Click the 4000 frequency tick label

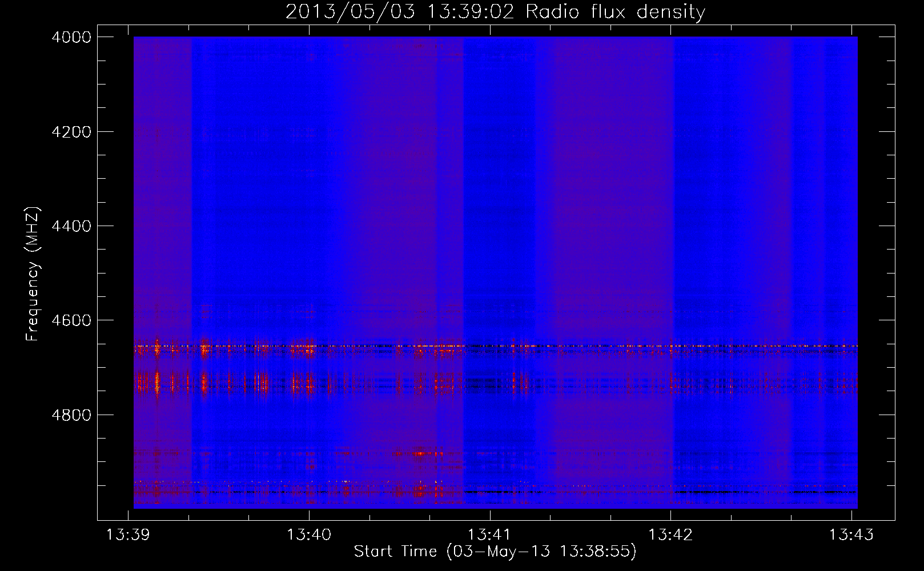tap(71, 37)
